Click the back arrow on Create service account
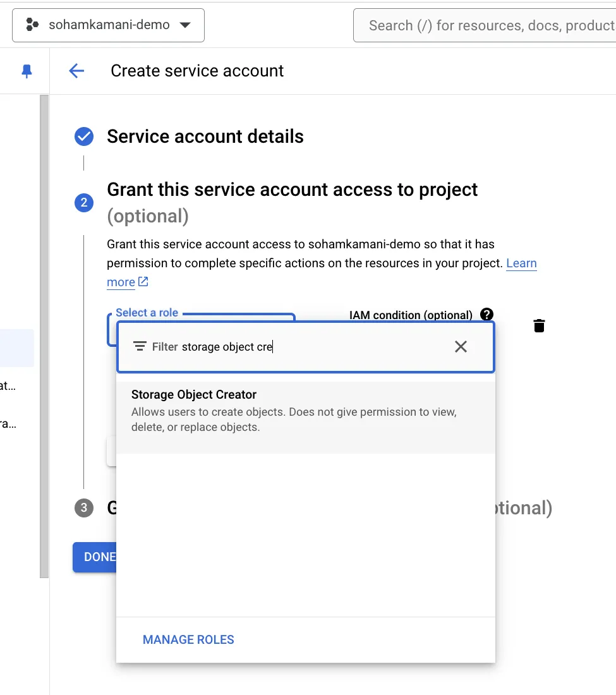The height and width of the screenshot is (695, 616). pos(76,71)
